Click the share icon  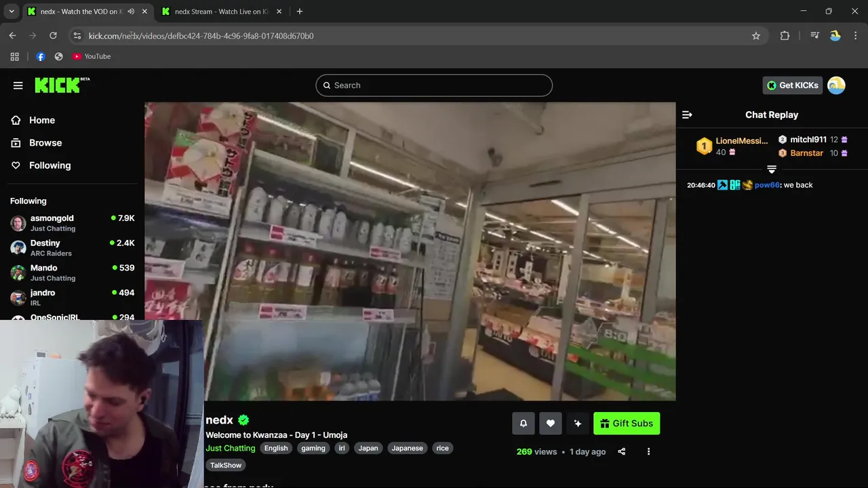click(621, 451)
